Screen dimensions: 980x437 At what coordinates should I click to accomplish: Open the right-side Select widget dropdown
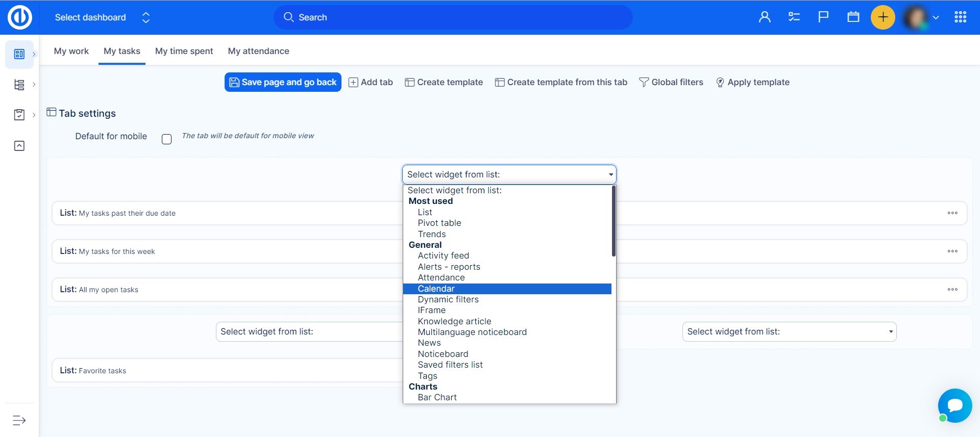click(789, 332)
